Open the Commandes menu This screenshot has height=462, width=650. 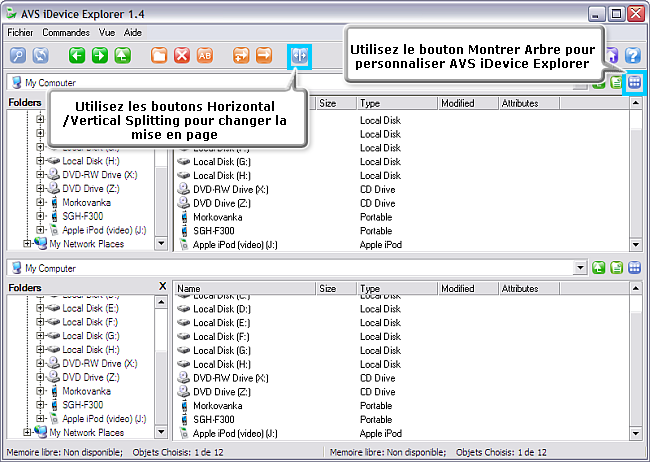[x=66, y=32]
